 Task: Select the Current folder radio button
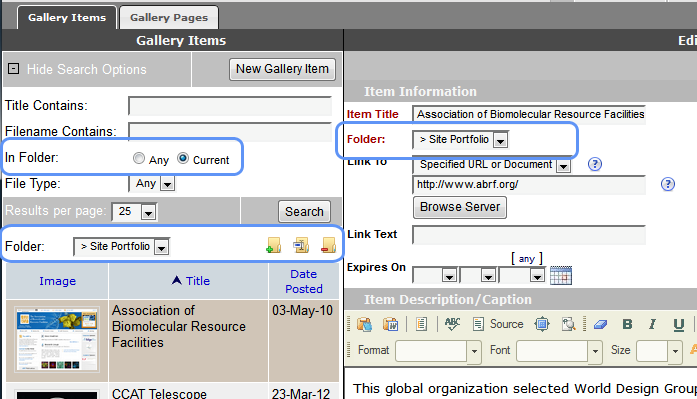point(183,158)
